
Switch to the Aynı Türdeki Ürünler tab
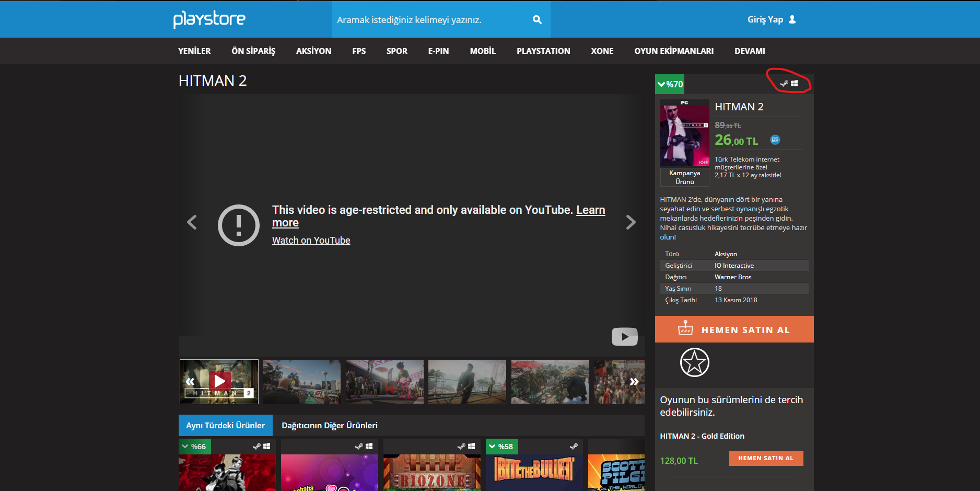tap(226, 425)
